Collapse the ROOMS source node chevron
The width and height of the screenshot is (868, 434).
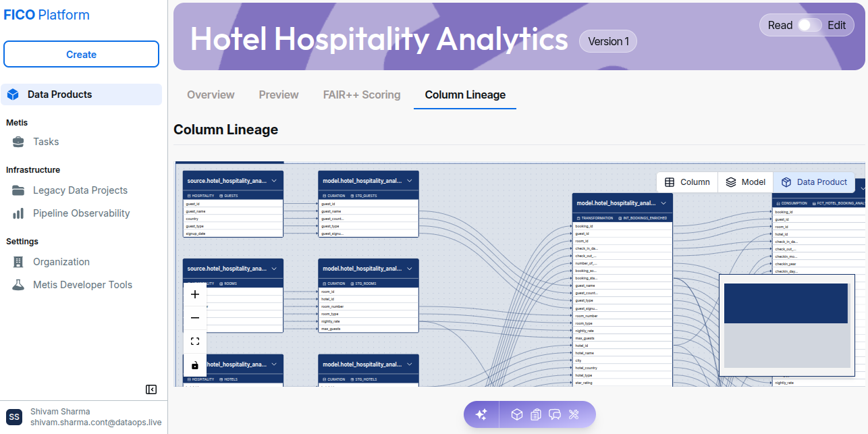(x=274, y=269)
